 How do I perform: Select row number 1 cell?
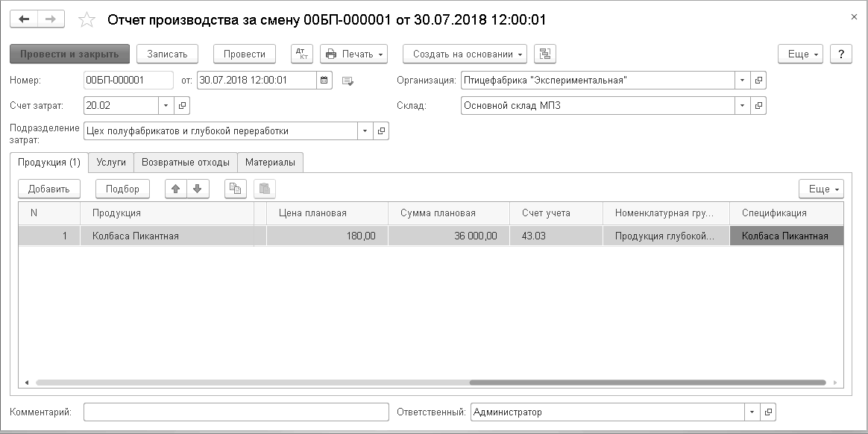click(x=49, y=236)
